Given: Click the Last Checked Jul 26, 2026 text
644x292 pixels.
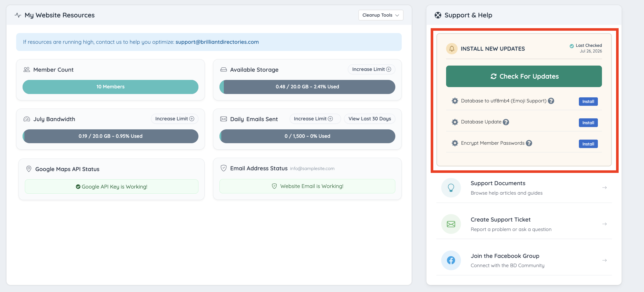Looking at the screenshot, I should coord(589,48).
